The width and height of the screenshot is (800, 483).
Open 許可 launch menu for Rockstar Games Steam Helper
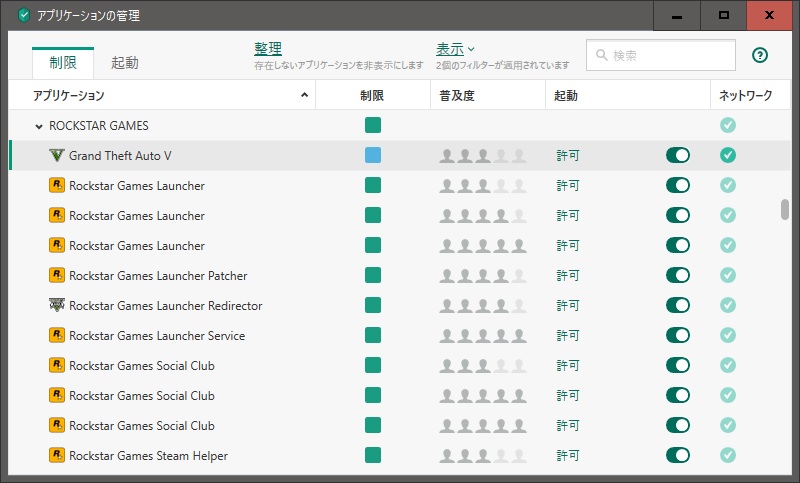click(x=567, y=455)
